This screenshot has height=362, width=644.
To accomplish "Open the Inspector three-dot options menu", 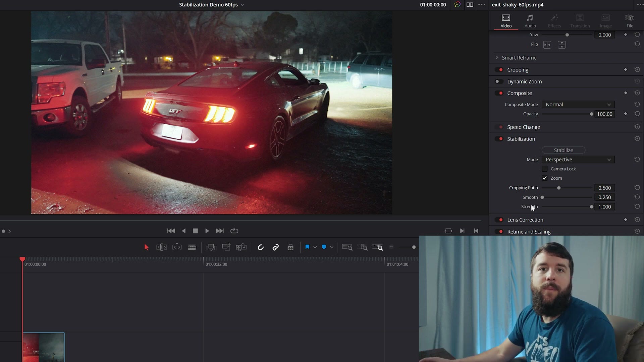I will [x=639, y=5].
